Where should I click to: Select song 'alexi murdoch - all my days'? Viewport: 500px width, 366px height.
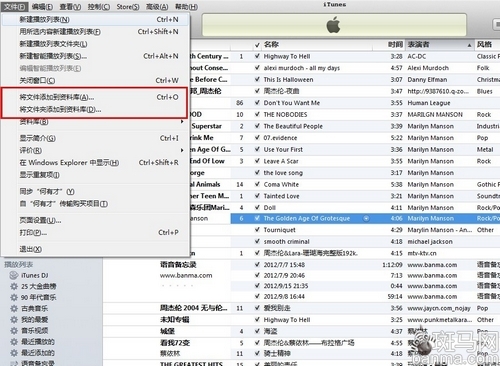click(x=302, y=68)
